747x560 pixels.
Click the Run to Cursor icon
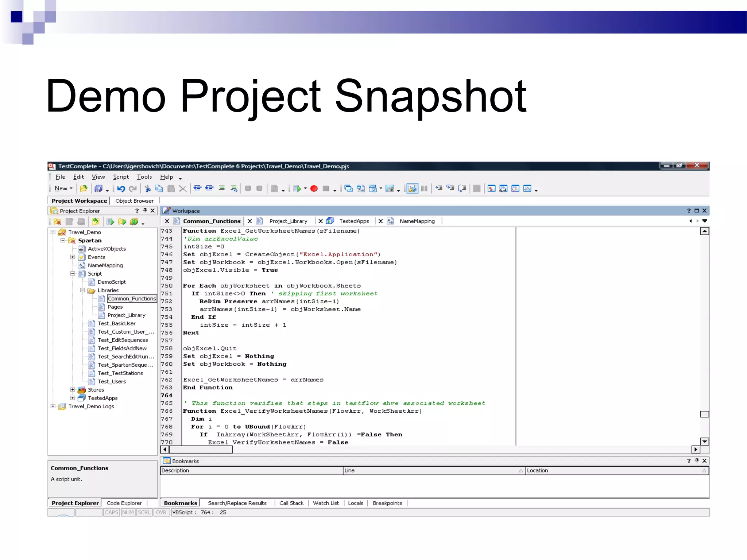coord(462,188)
